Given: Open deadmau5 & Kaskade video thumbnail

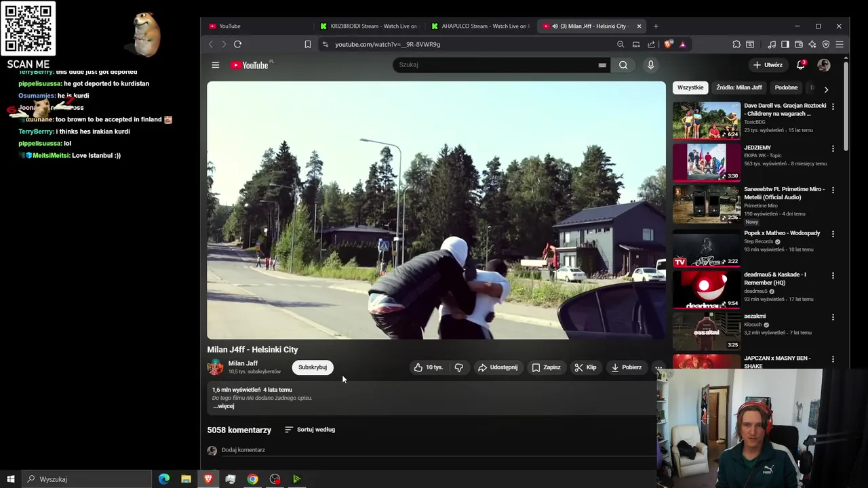Looking at the screenshot, I should coord(707,289).
